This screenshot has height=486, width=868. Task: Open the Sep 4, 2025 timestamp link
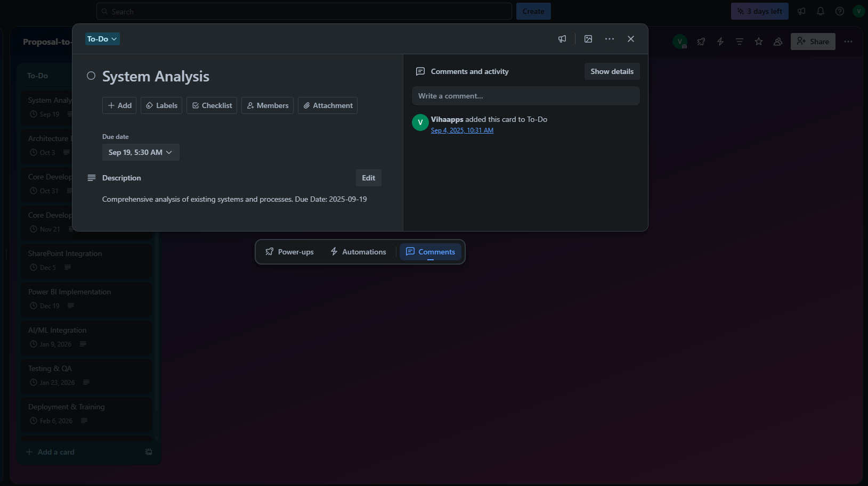coord(462,130)
